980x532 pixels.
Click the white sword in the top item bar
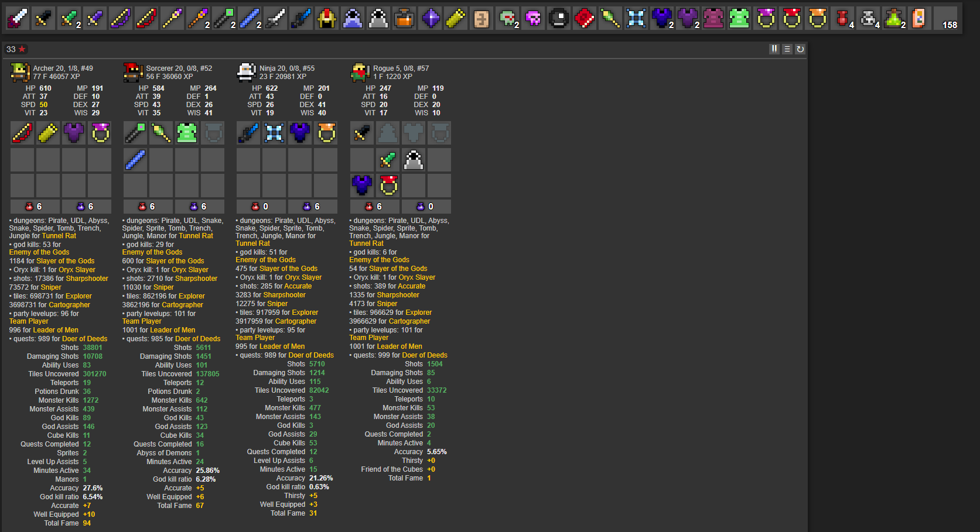tap(18, 19)
